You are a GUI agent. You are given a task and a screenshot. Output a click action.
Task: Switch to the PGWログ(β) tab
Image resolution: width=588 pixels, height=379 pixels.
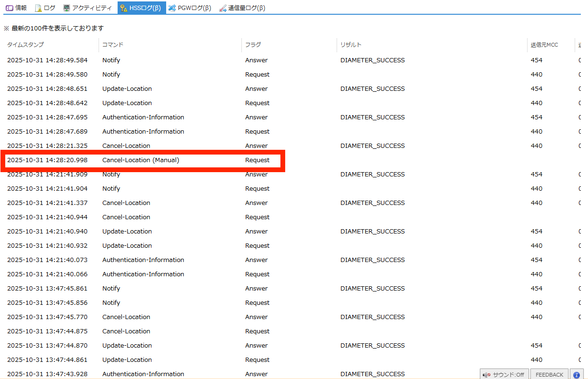click(194, 8)
